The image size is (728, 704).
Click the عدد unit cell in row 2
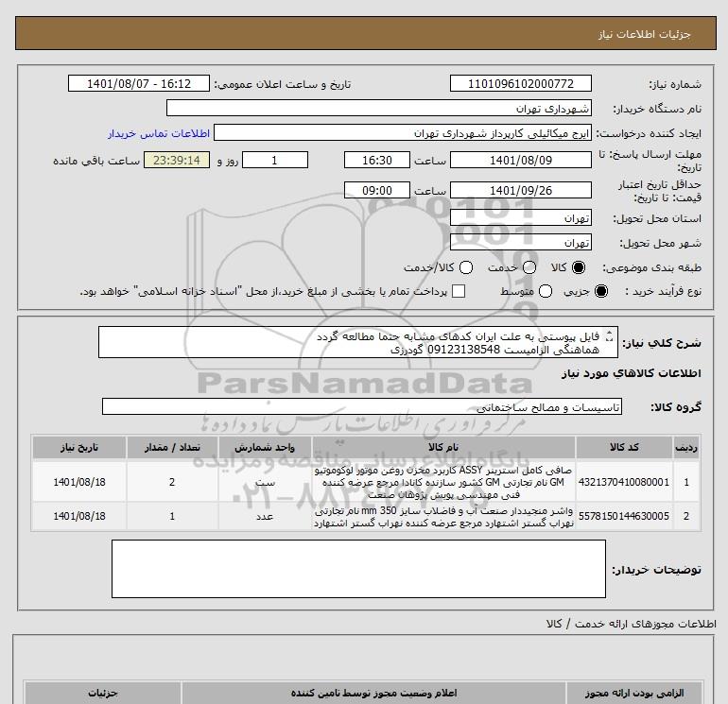coord(265,516)
